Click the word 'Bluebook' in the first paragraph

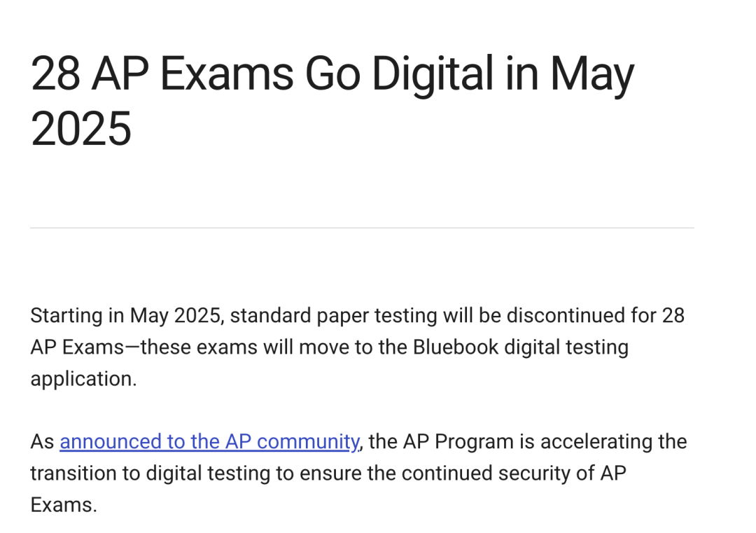point(456,347)
